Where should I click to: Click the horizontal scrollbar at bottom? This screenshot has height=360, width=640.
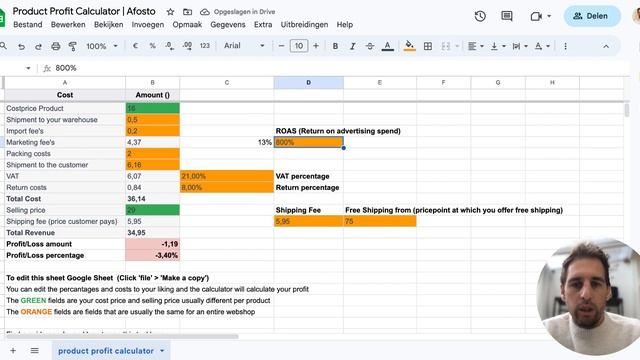[x=122, y=336]
